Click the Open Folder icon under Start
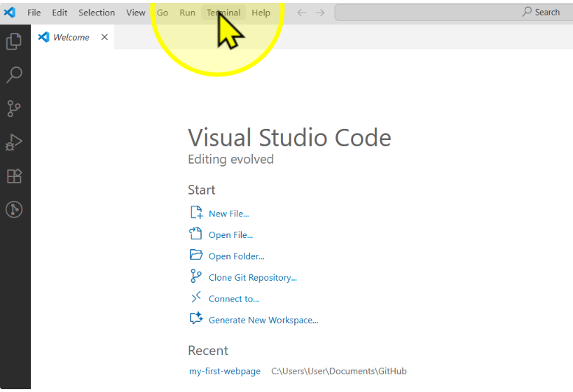Screen dimensions: 573x392 click(x=196, y=255)
